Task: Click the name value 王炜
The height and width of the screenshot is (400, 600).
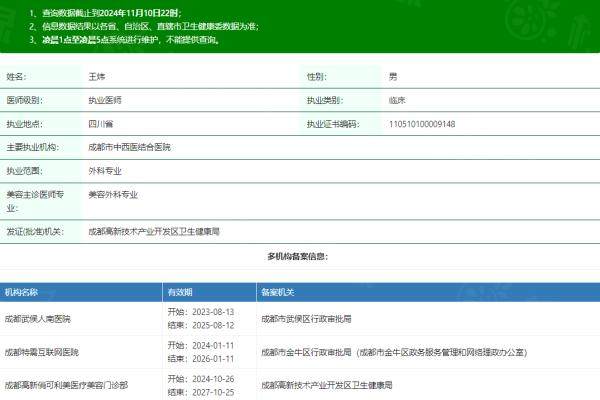Action: pyautogui.click(x=98, y=77)
